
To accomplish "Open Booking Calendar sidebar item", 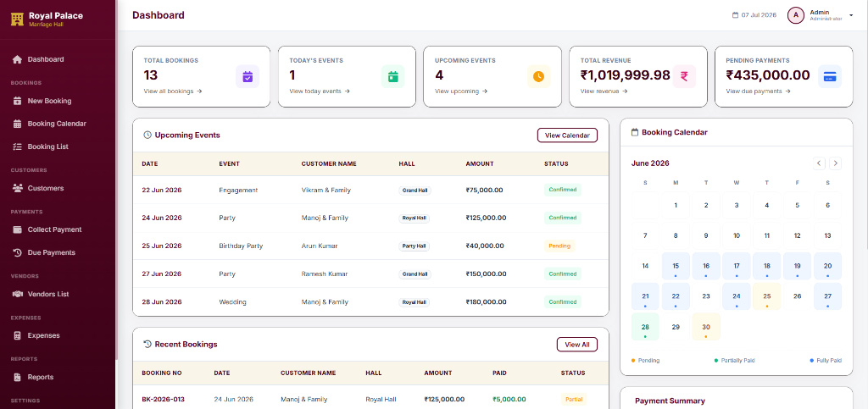I will [x=58, y=124].
